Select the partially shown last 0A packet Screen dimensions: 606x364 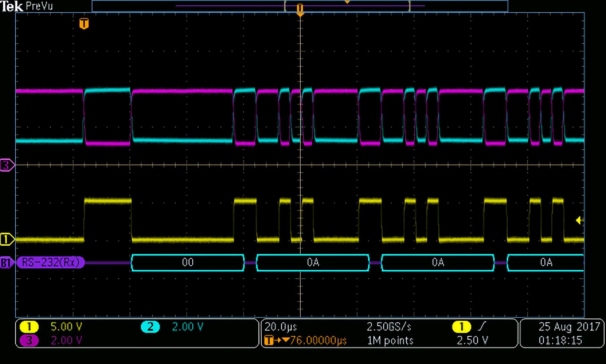coord(546,263)
